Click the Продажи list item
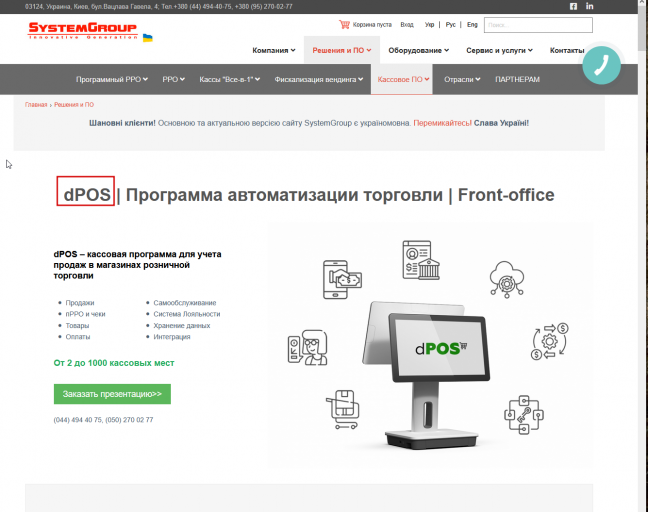This screenshot has height=512, width=648. [80, 302]
